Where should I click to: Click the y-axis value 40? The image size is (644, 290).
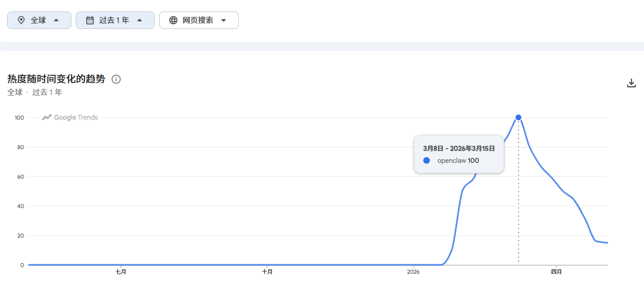[21, 206]
